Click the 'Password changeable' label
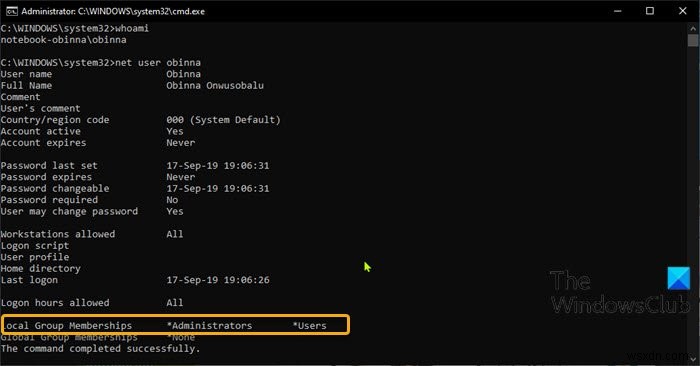 point(55,188)
